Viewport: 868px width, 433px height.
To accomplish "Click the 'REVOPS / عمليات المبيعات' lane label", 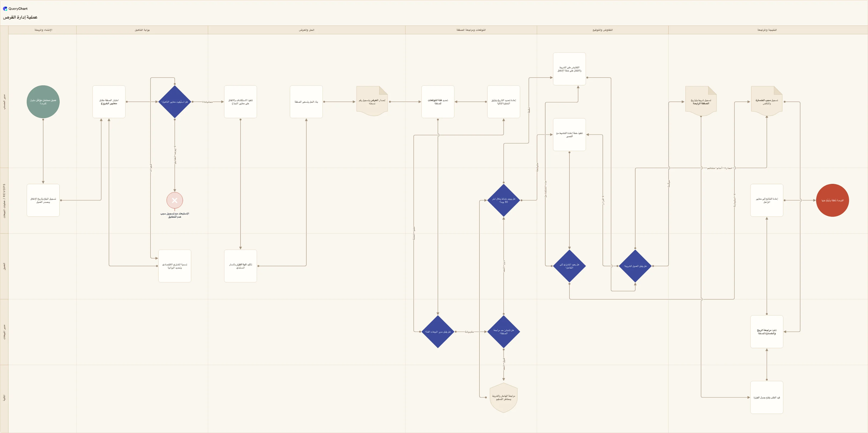I will tap(4, 201).
